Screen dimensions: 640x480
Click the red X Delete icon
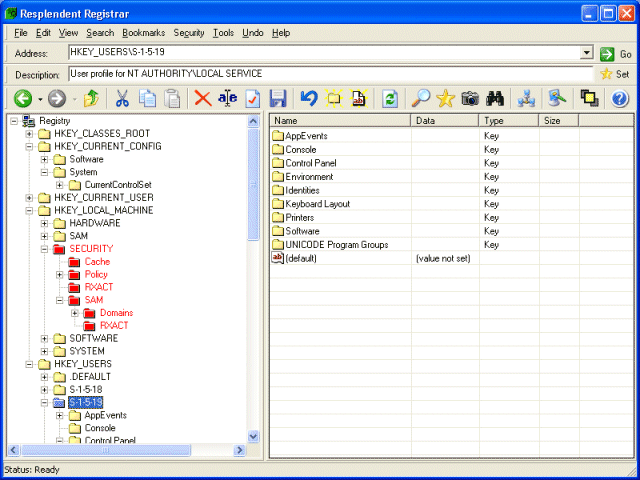click(x=202, y=98)
